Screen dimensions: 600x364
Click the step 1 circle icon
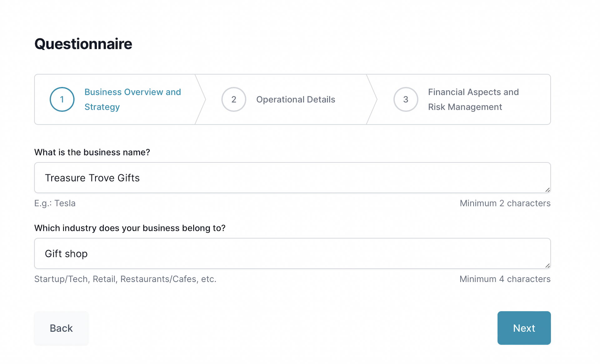[x=62, y=99]
